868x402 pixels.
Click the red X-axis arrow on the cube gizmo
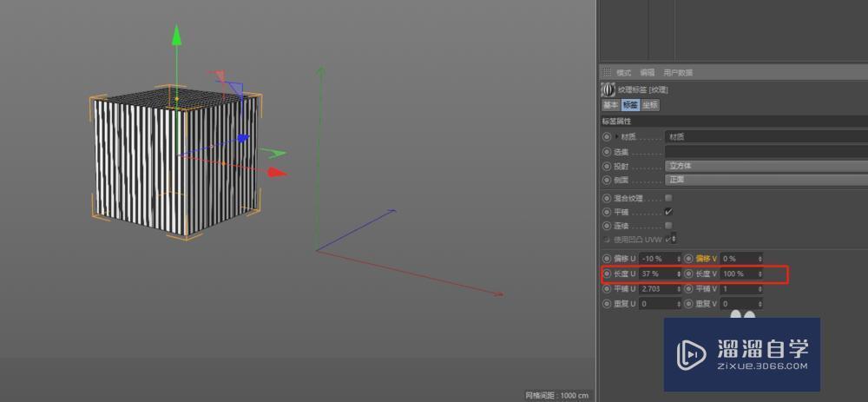278,172
